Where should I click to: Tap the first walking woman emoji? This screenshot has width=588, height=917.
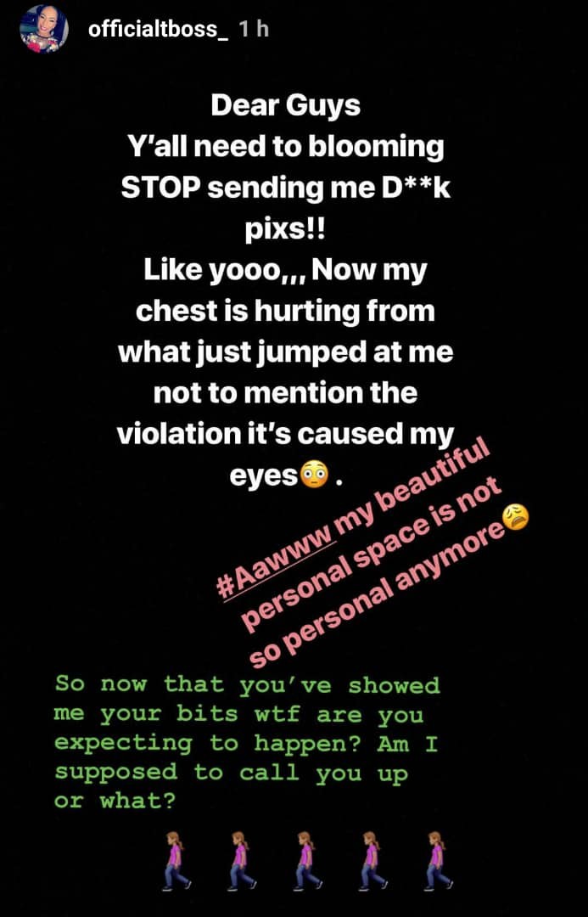pyautogui.click(x=176, y=860)
